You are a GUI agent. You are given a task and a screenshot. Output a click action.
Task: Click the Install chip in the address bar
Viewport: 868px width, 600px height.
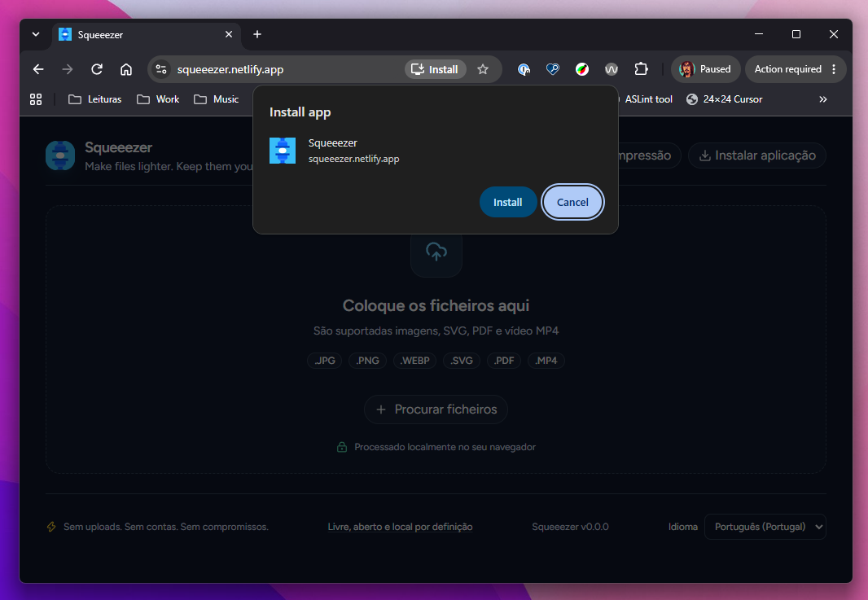pyautogui.click(x=435, y=69)
